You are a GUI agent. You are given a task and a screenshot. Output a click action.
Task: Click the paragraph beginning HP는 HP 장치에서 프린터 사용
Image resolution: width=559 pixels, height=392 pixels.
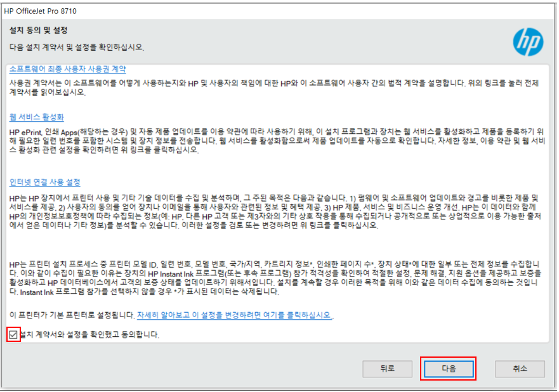click(275, 212)
